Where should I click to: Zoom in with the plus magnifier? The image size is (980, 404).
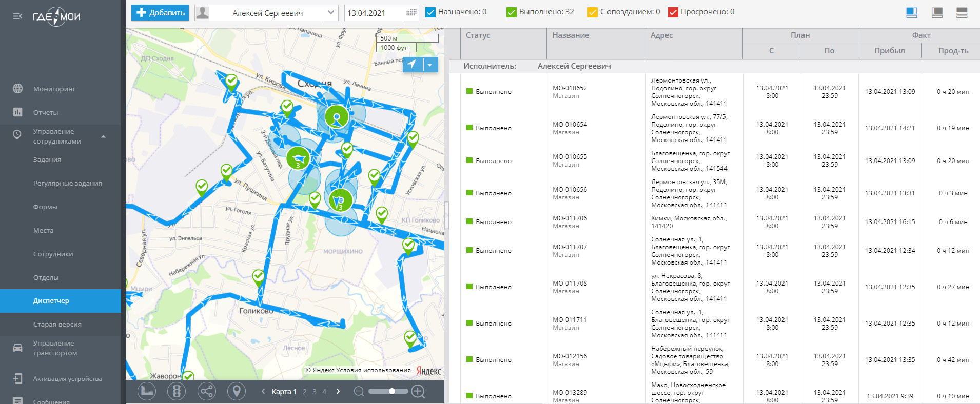(418, 392)
